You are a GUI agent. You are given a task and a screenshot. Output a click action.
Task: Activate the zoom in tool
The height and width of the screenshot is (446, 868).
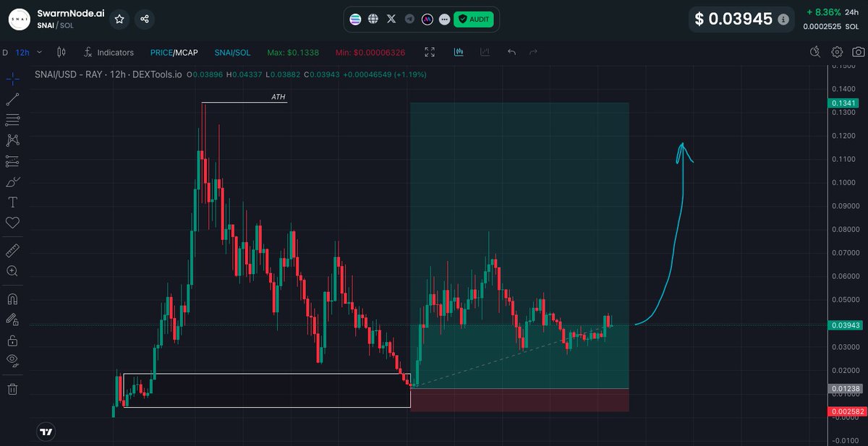click(x=12, y=270)
